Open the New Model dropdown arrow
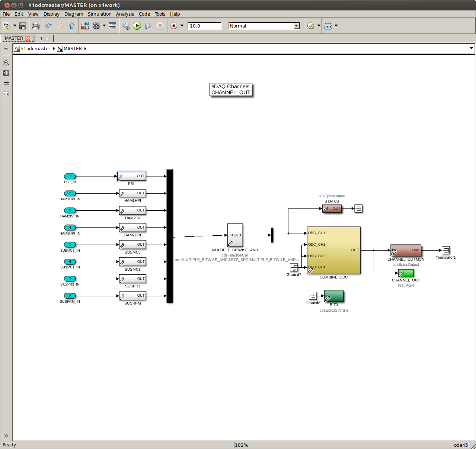The height and width of the screenshot is (449, 476). [15, 26]
